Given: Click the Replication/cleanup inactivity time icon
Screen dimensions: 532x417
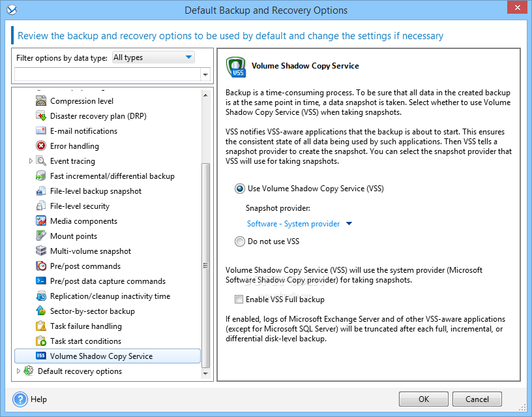Looking at the screenshot, I should pyautogui.click(x=41, y=296).
